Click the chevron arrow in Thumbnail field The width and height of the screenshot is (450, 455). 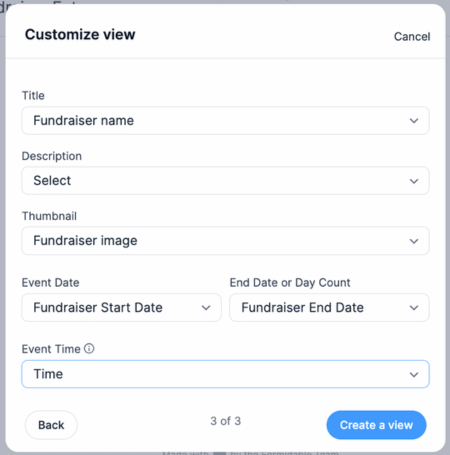point(414,241)
